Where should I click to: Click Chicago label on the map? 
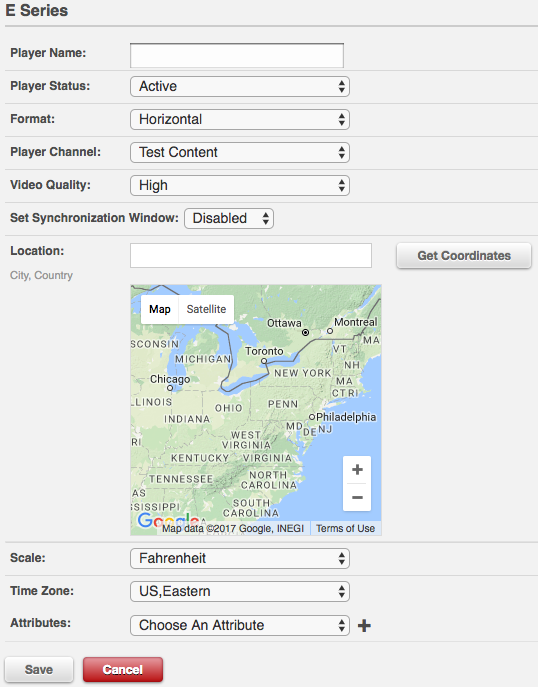coord(170,379)
